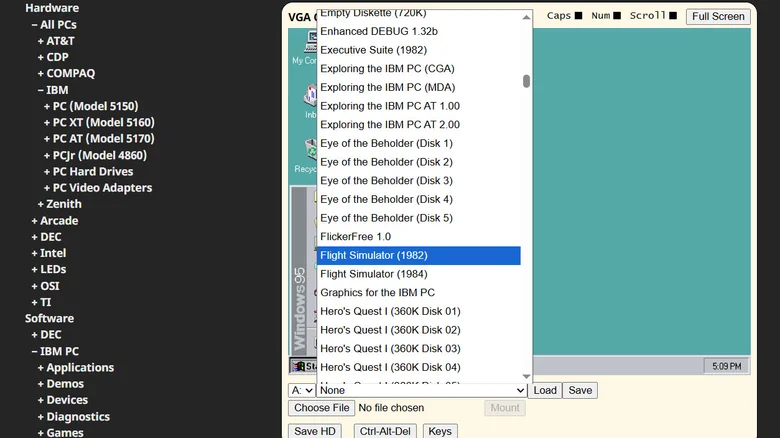Click Choose File to upload a disk

coord(321,408)
